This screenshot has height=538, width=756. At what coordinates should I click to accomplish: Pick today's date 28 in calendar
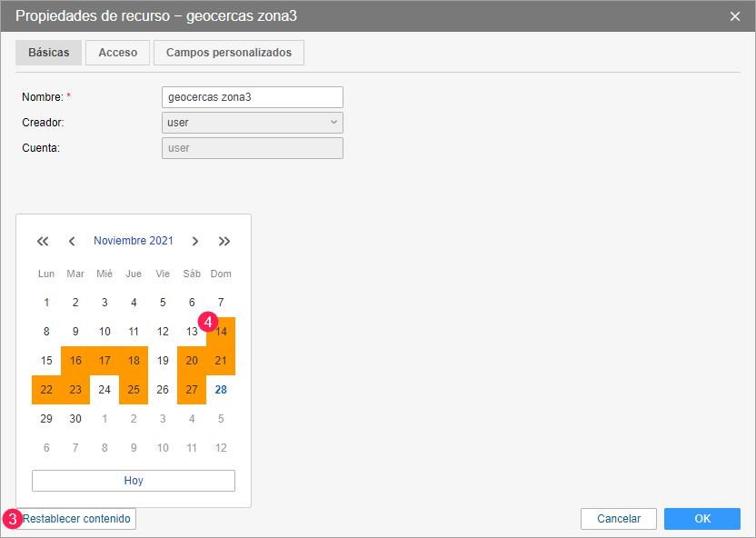[221, 390]
